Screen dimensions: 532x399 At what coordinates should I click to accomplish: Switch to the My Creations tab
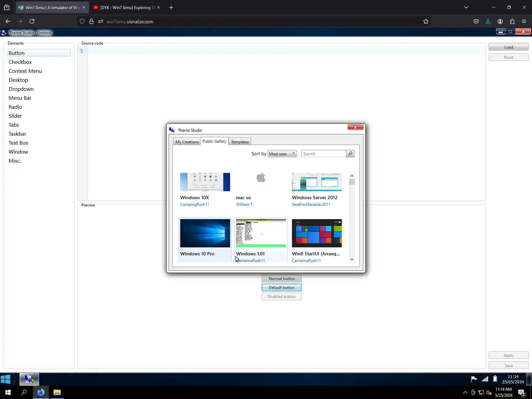187,142
